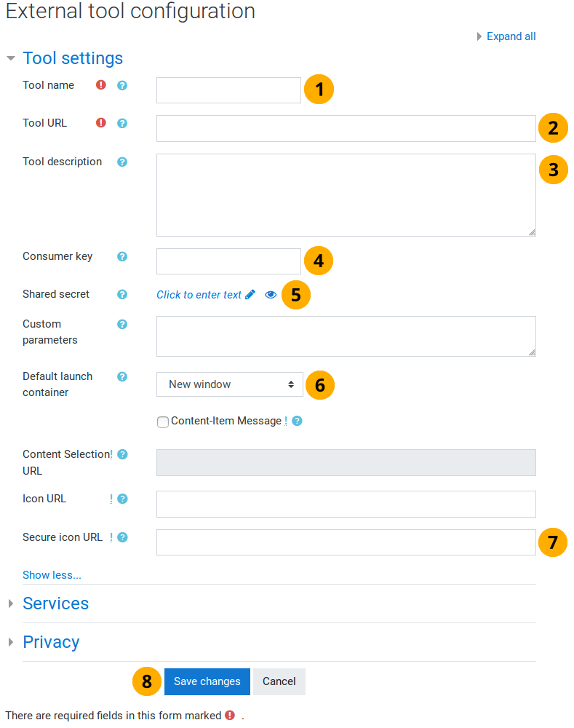Enable the Content-Item Message checkbox
The image size is (574, 728).
pyautogui.click(x=163, y=422)
